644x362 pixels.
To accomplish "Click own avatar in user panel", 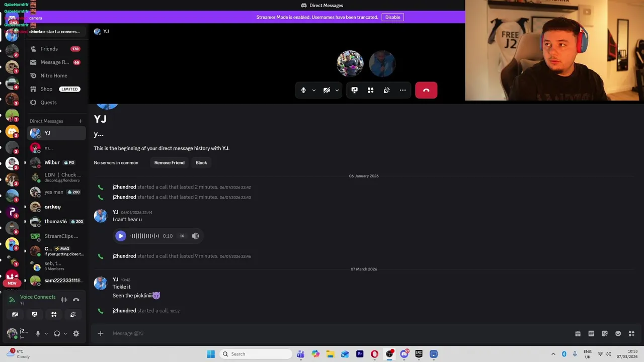I will pyautogui.click(x=12, y=333).
